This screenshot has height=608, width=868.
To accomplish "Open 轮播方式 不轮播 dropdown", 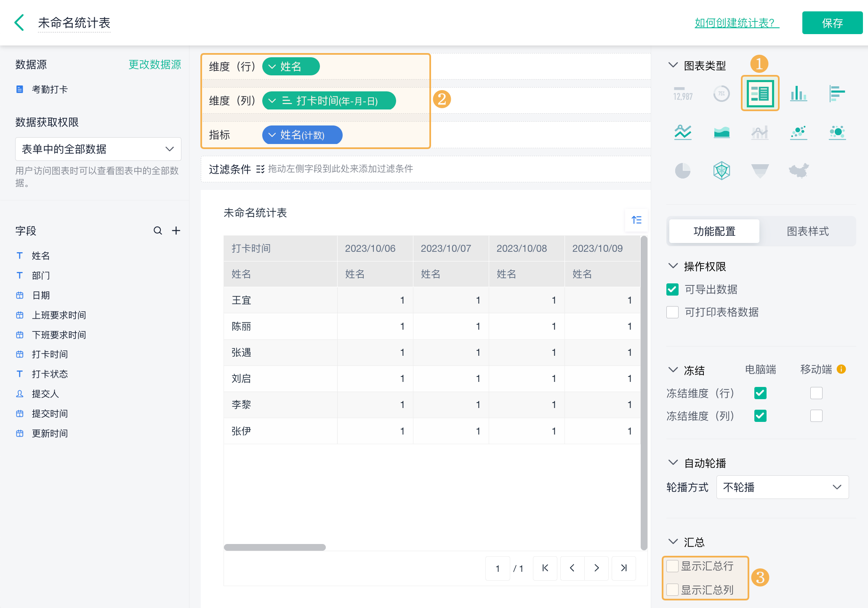I will click(x=783, y=487).
